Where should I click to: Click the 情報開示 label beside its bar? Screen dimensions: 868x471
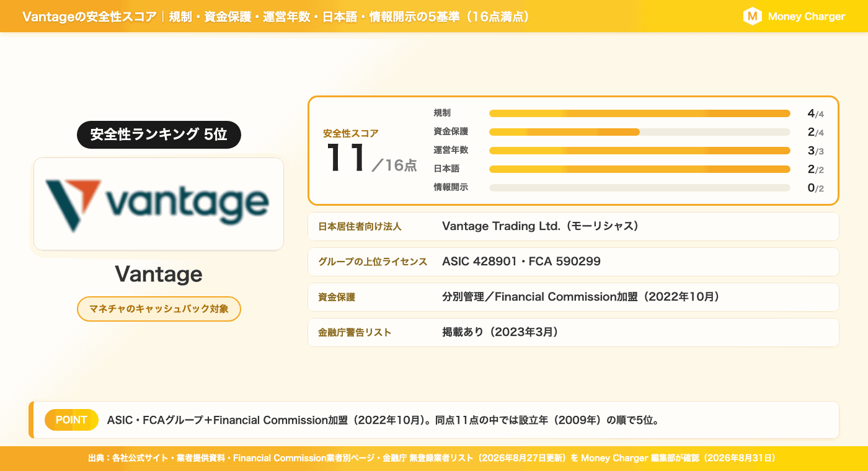[x=451, y=188]
